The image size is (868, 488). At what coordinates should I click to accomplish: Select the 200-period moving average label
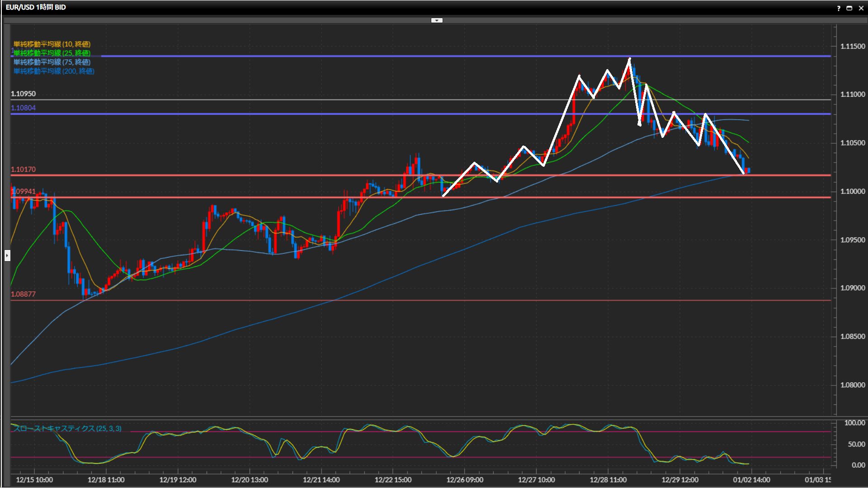pos(54,71)
